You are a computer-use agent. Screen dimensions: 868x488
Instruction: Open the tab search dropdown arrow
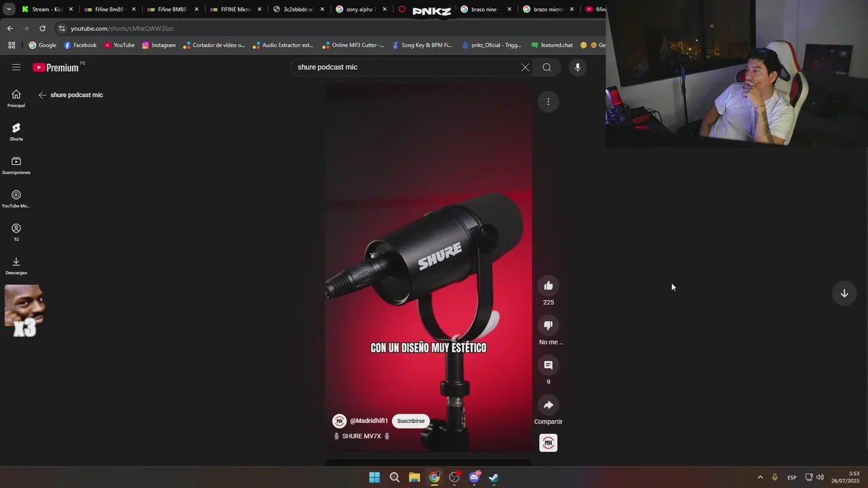pos(9,9)
